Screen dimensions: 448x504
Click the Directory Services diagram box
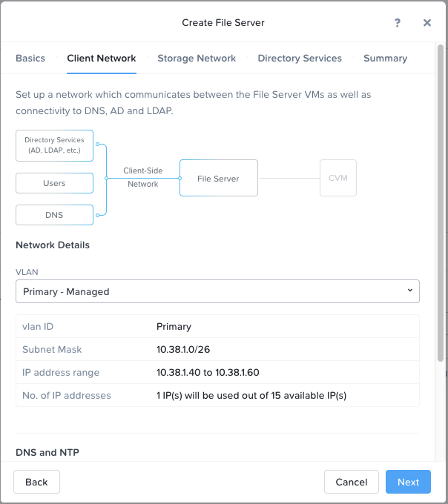click(54, 145)
